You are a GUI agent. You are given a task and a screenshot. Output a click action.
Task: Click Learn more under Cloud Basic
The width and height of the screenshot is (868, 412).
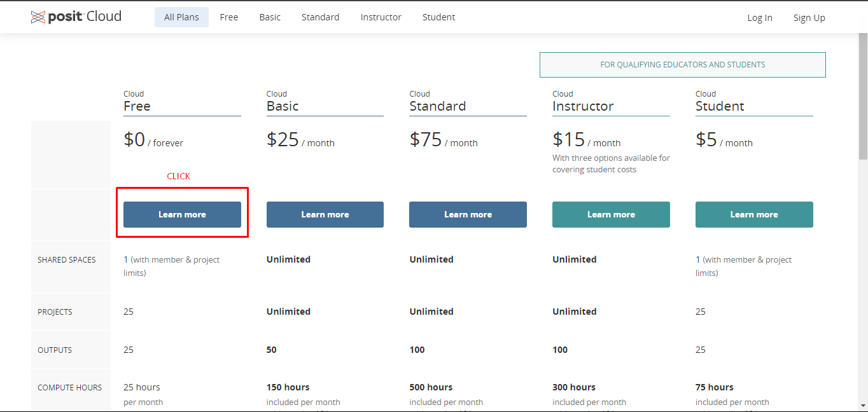[x=325, y=214]
